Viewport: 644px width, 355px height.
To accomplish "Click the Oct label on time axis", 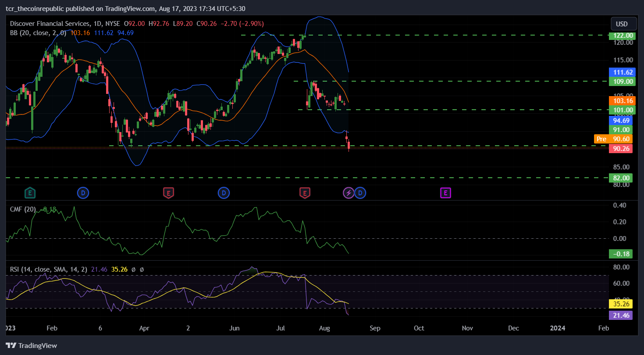I will 419,328.
